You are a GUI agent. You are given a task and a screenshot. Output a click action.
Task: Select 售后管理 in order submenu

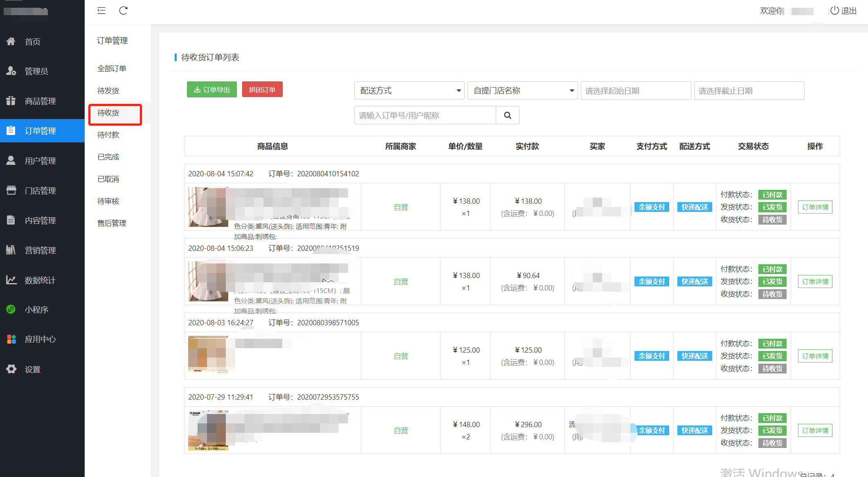112,223
